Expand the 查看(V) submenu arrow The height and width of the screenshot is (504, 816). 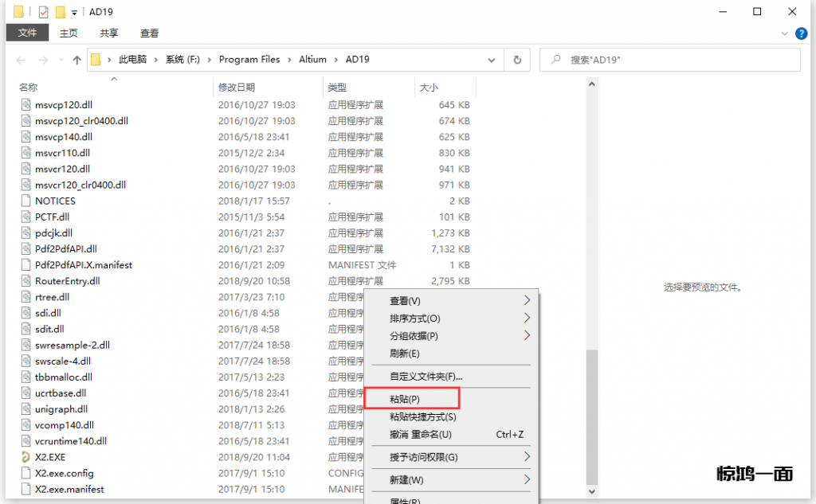pyautogui.click(x=527, y=301)
